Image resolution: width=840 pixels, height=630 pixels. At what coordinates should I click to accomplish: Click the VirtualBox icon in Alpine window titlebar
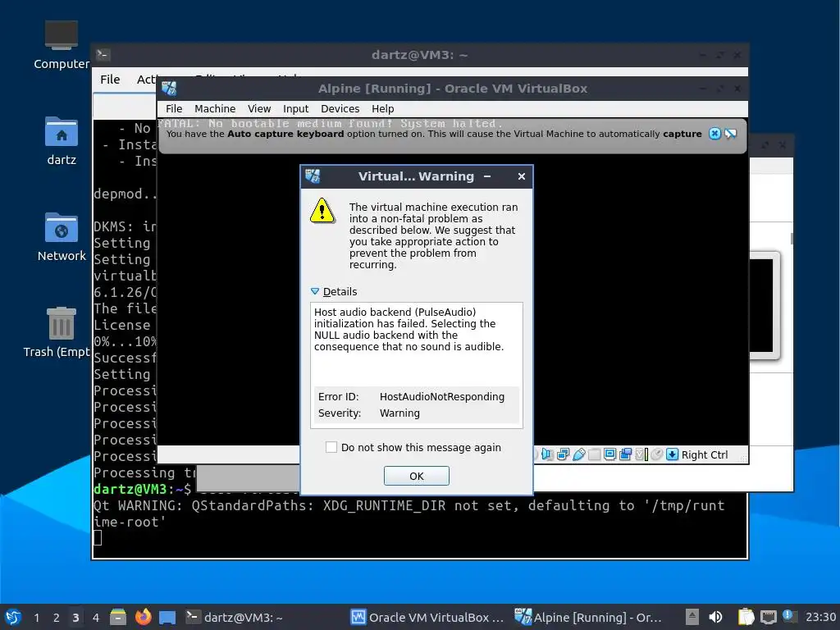coord(169,89)
